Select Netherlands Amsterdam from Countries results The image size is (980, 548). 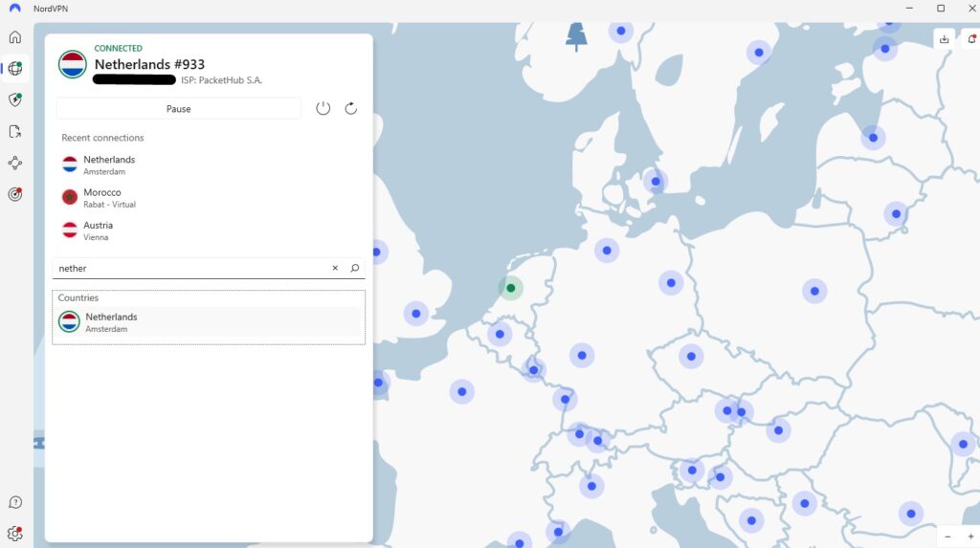click(x=208, y=322)
